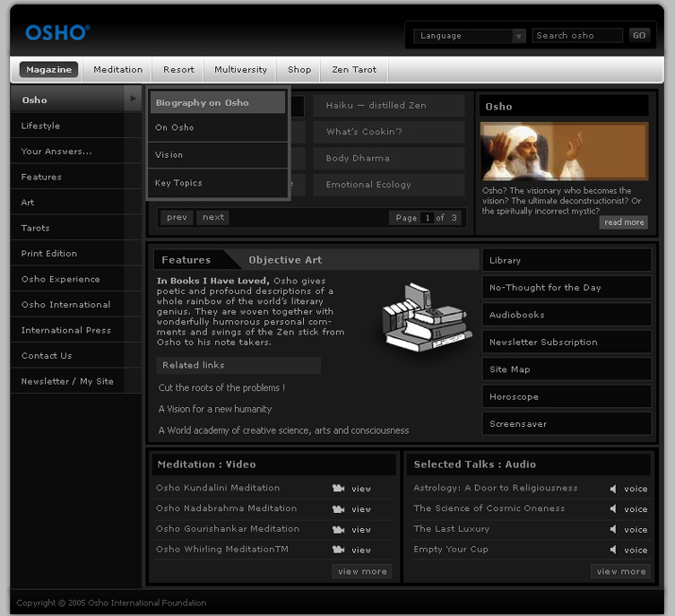Select the Zen Tarot tab
Viewport: 675px width, 616px height.
[x=354, y=69]
